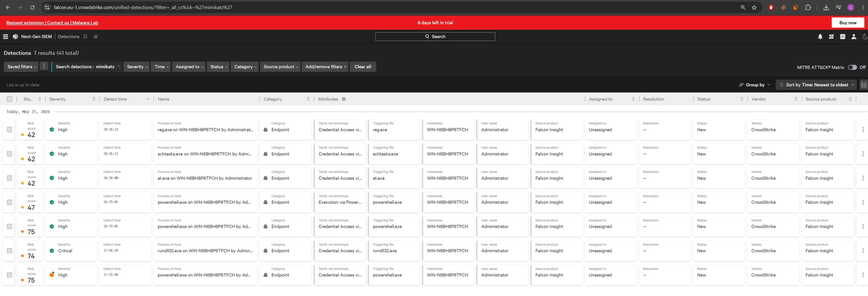Check the schtasks.exe detection row
Viewport: 868px width, 296px height.
click(x=9, y=154)
